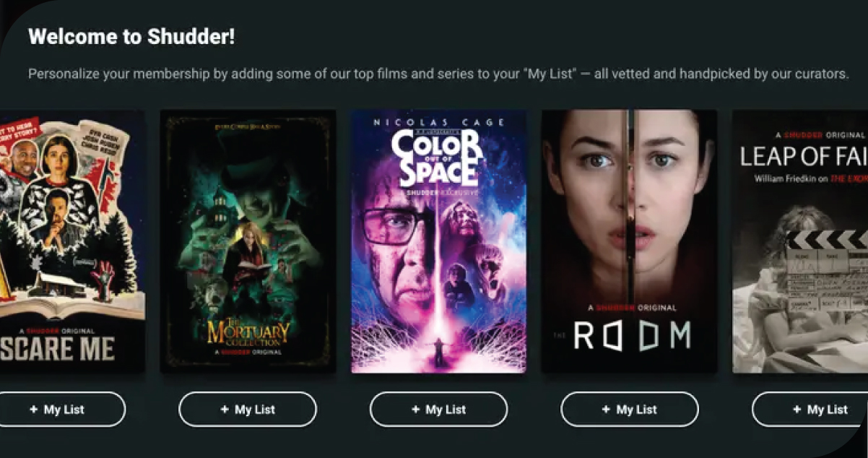Viewport: 868px width, 458px height.
Task: Click the plus icon under Scare Me
Action: click(x=33, y=410)
